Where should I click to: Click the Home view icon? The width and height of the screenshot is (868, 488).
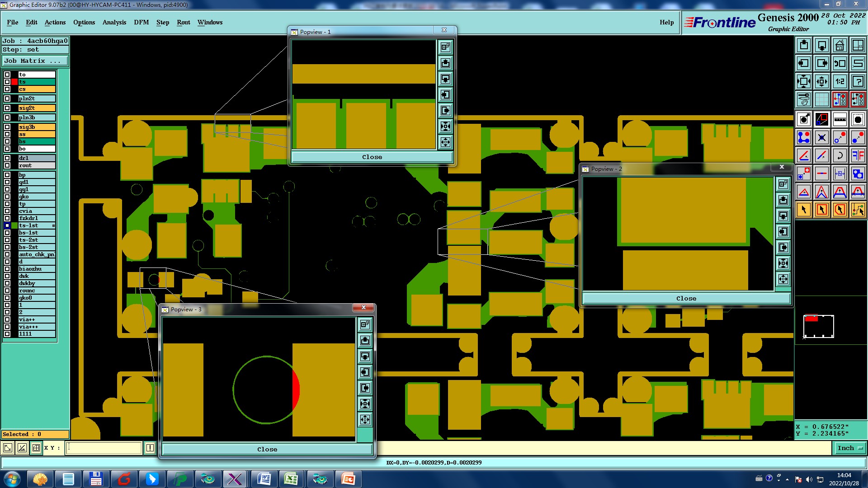tap(840, 46)
